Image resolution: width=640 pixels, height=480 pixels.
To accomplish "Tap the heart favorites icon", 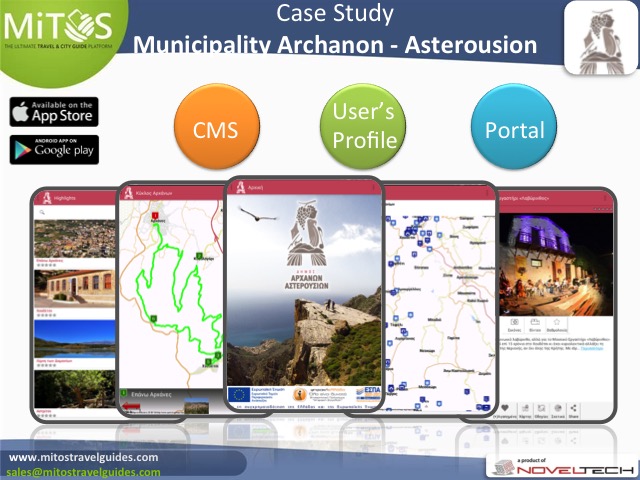I will point(505,410).
